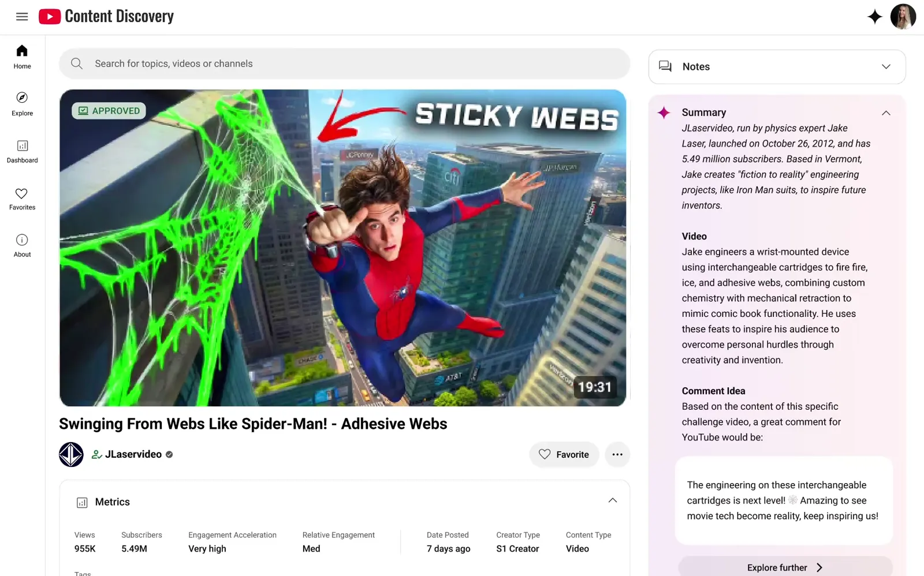Click the 5.49M subscribers value
Viewport: 924px width, 576px height.
(x=134, y=549)
